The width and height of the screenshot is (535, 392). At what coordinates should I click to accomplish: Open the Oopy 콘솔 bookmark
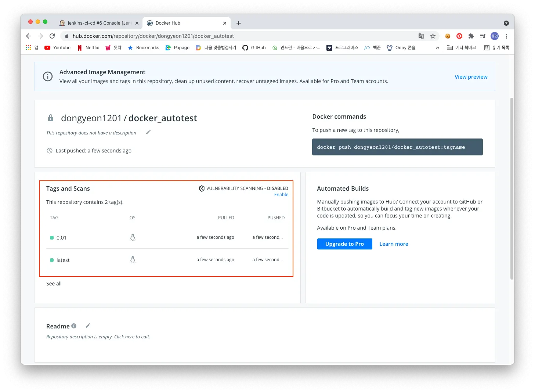(401, 48)
